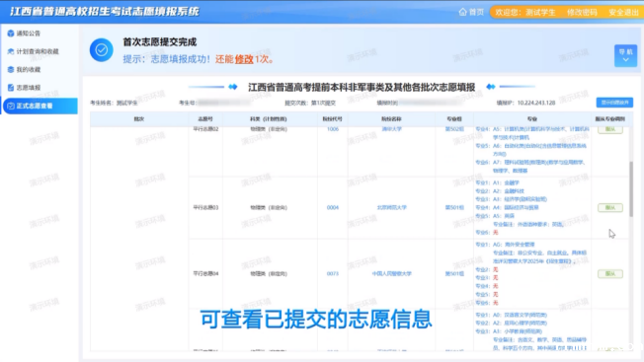Open school code 0073 link
The width and height of the screenshot is (644, 362).
click(333, 273)
